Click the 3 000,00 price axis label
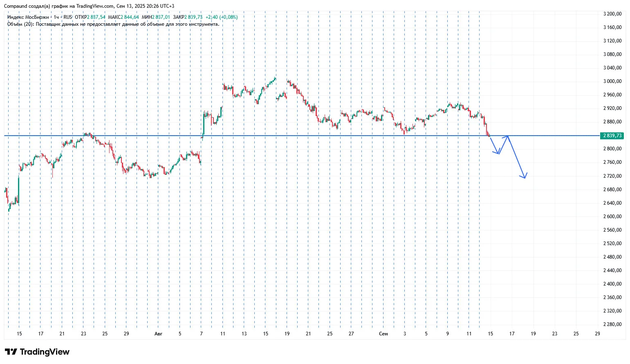The height and width of the screenshot is (364, 630). click(612, 81)
